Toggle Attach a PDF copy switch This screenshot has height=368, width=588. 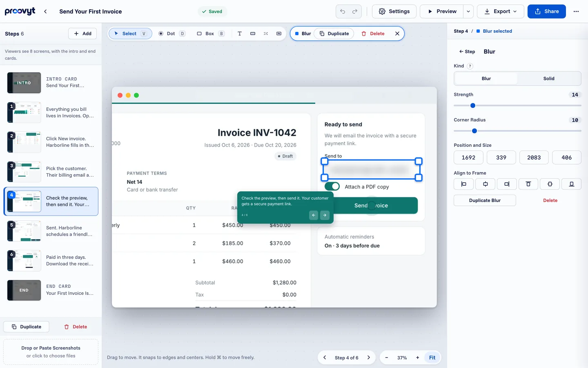(332, 186)
